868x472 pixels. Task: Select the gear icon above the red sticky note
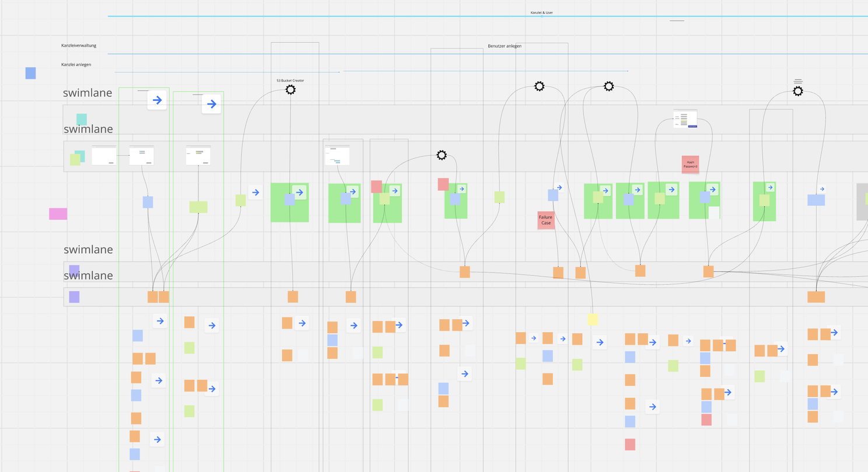[442, 155]
